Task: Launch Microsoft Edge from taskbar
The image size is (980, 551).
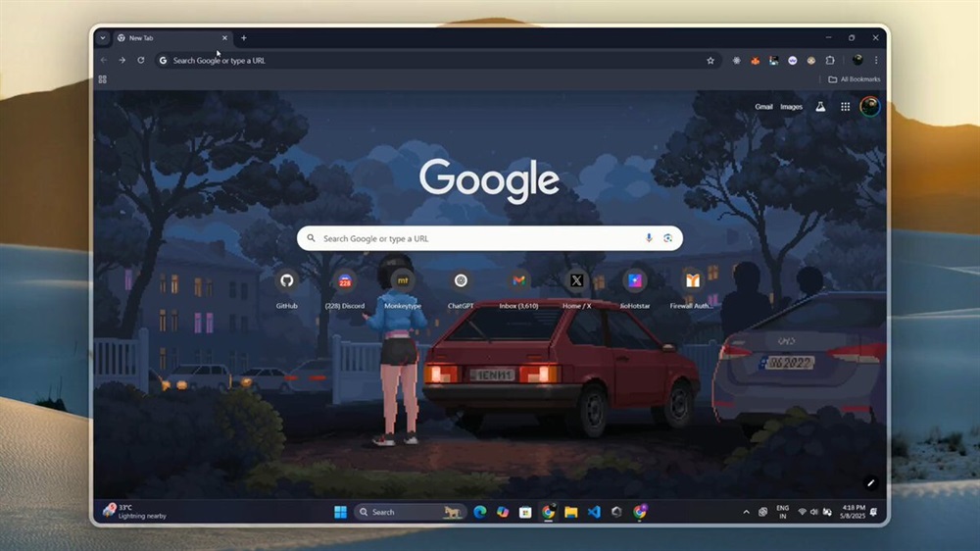Action: 480,512
